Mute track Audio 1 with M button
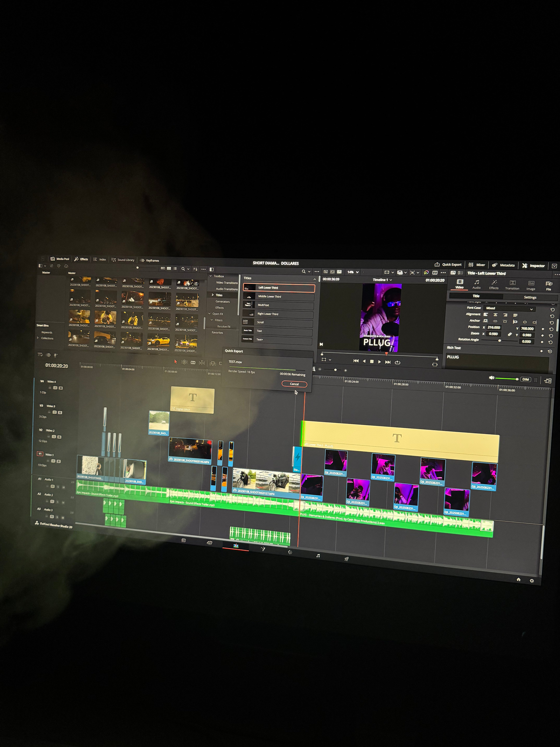This screenshot has height=747, width=560. point(63,487)
